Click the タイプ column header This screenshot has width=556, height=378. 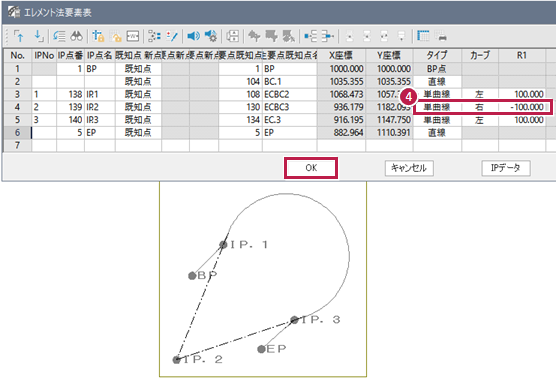(437, 56)
